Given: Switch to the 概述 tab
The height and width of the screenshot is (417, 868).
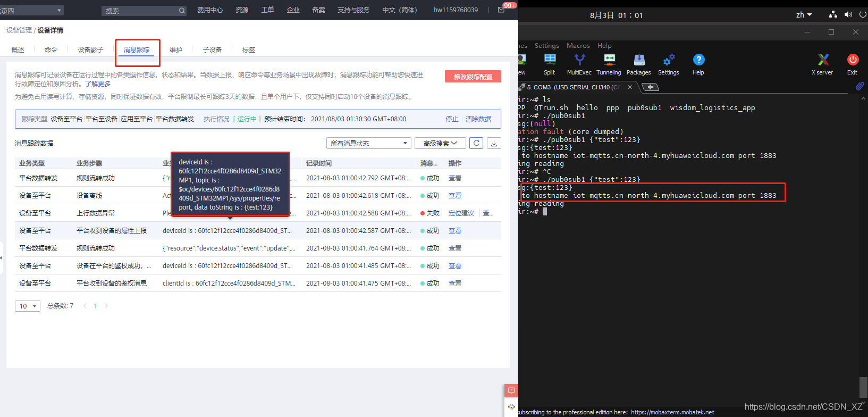Looking at the screenshot, I should (18, 49).
